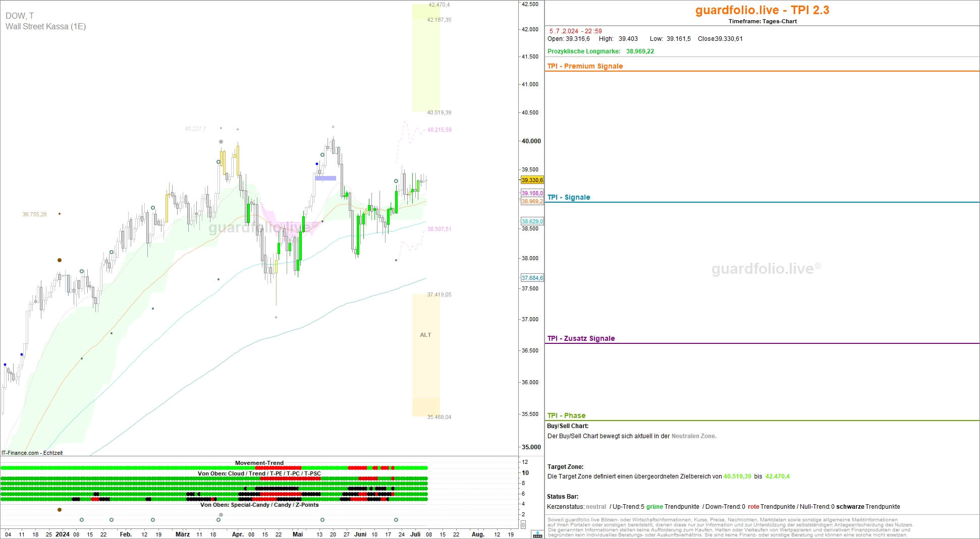Select the yellow current price label 39.330,6
Image resolution: width=980 pixels, height=539 pixels.
pyautogui.click(x=532, y=180)
